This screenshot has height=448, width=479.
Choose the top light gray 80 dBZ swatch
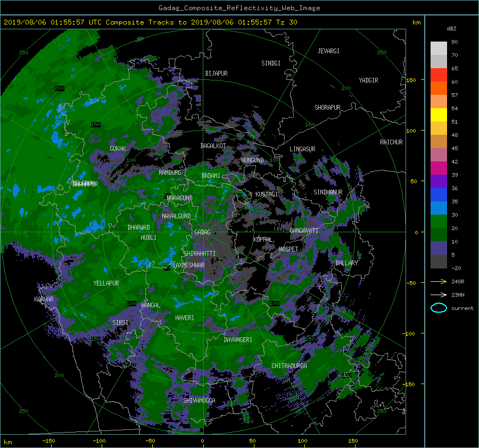click(439, 48)
